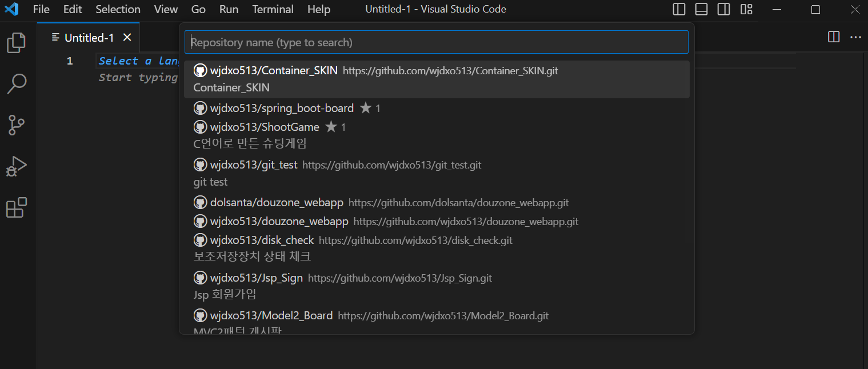Screen dimensions: 868x369
Task: Open the Help menu
Action: [x=319, y=9]
